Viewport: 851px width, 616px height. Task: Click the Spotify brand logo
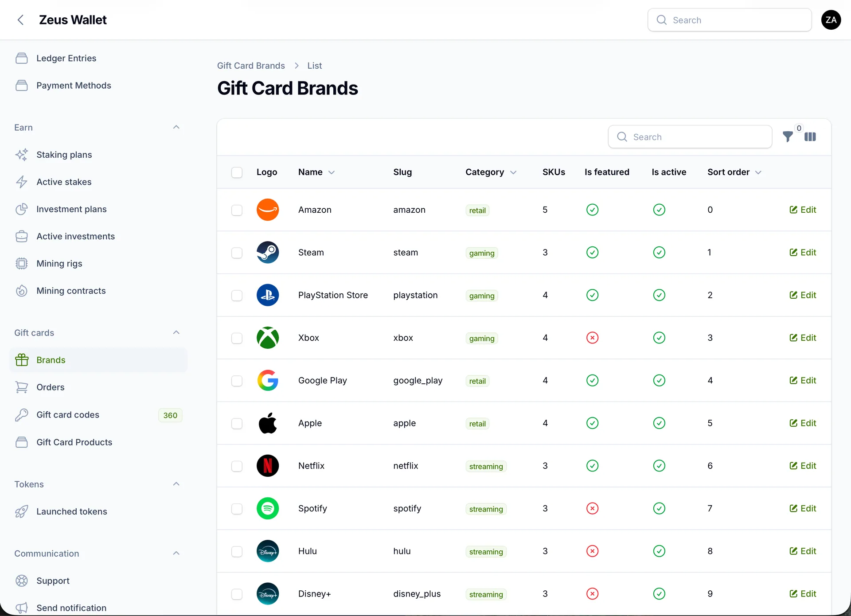pos(268,509)
